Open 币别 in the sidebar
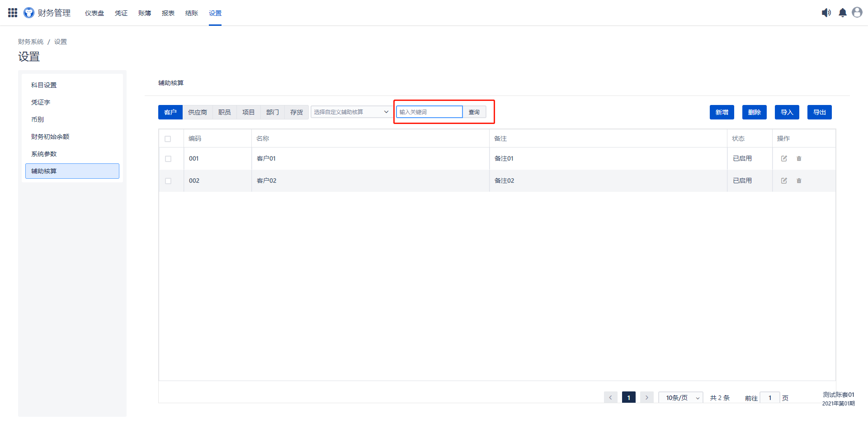Screen dimensions: 868x424 coord(72,119)
